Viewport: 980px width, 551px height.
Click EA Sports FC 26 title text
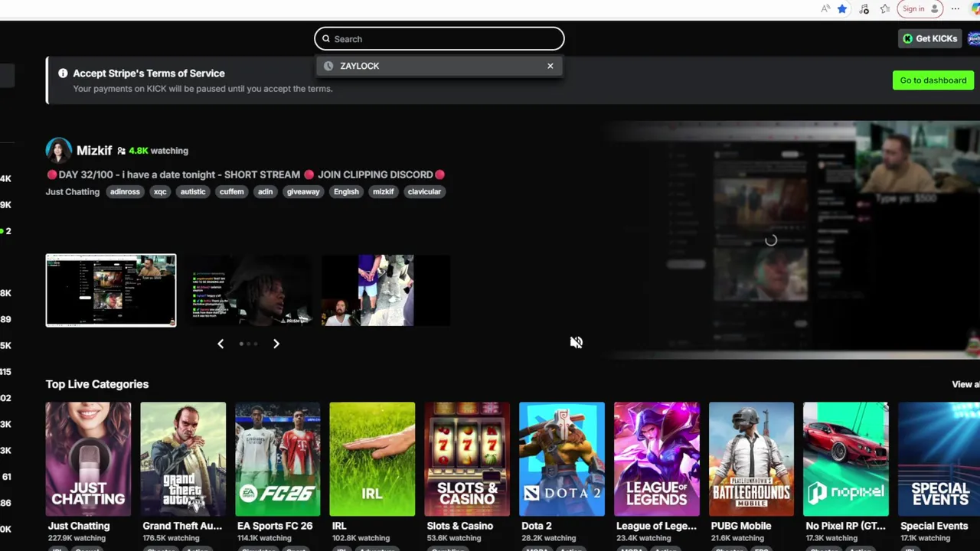coord(275,526)
